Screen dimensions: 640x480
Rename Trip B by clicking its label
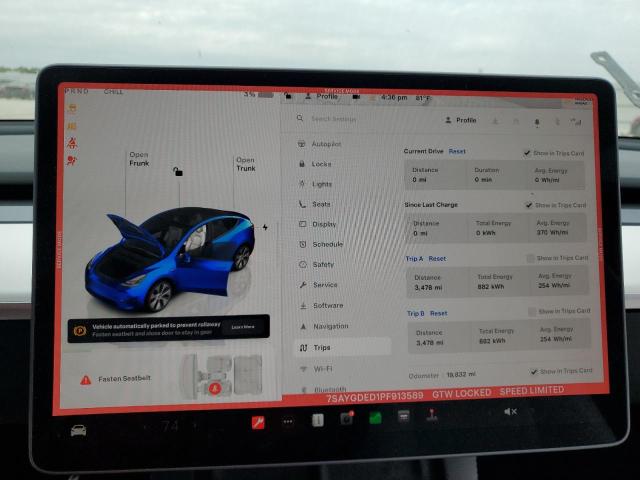coord(416,313)
